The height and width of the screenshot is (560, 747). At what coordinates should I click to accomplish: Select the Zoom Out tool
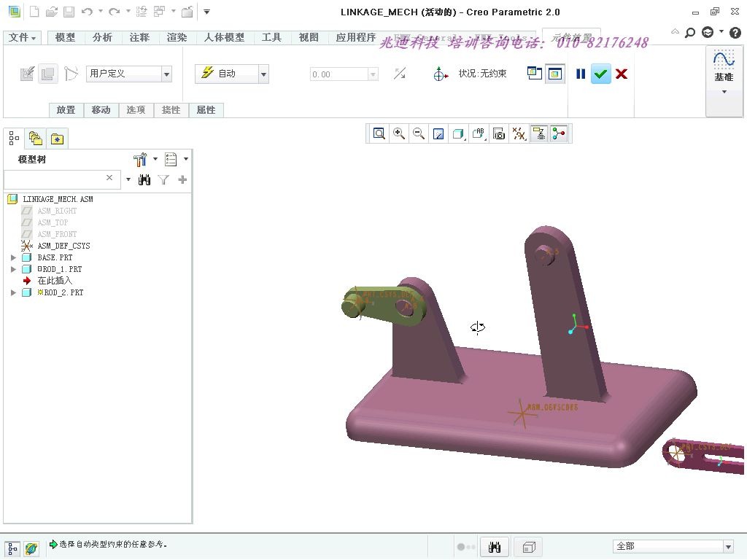[x=417, y=133]
